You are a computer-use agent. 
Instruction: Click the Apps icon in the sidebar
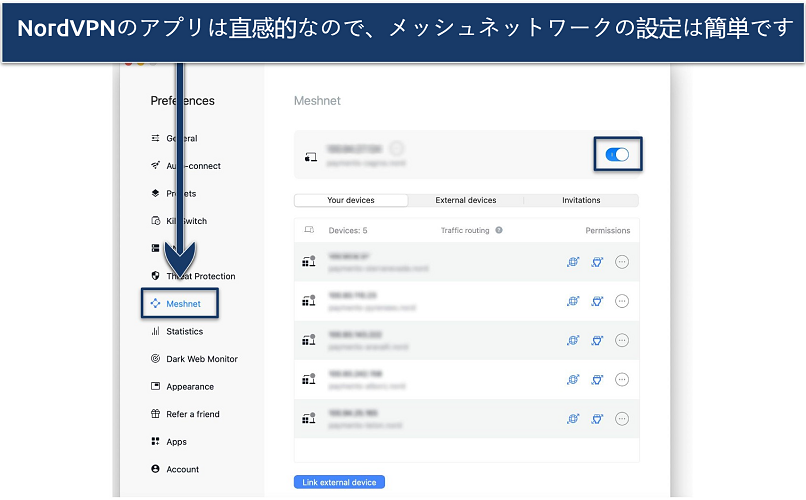point(155,441)
